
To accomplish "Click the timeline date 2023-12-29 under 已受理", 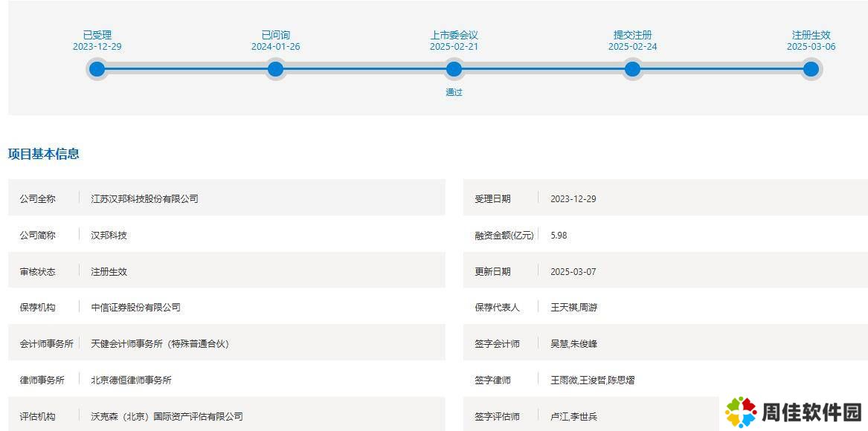I will [x=97, y=47].
